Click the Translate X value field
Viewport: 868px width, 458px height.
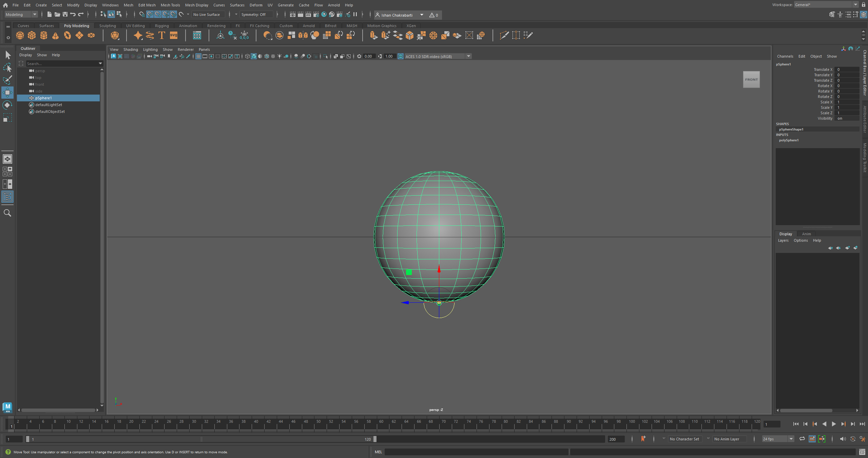coord(847,69)
